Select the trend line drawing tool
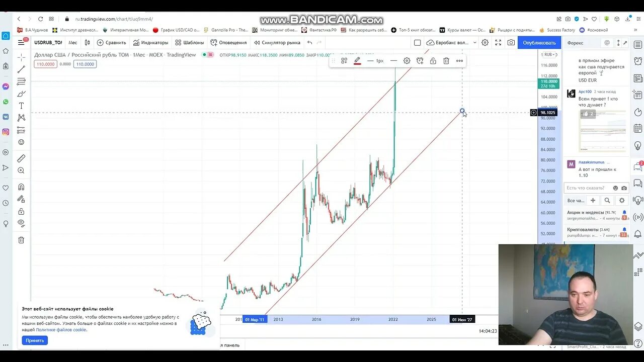 21,69
